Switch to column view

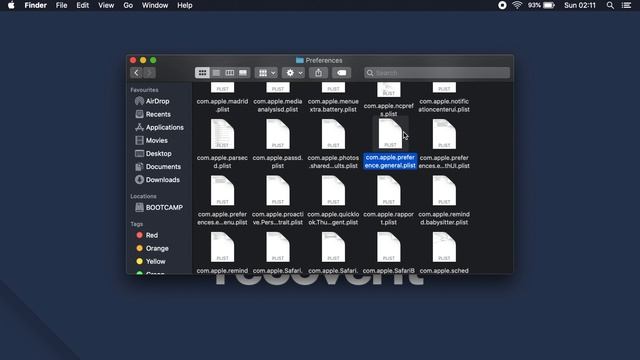tap(229, 73)
